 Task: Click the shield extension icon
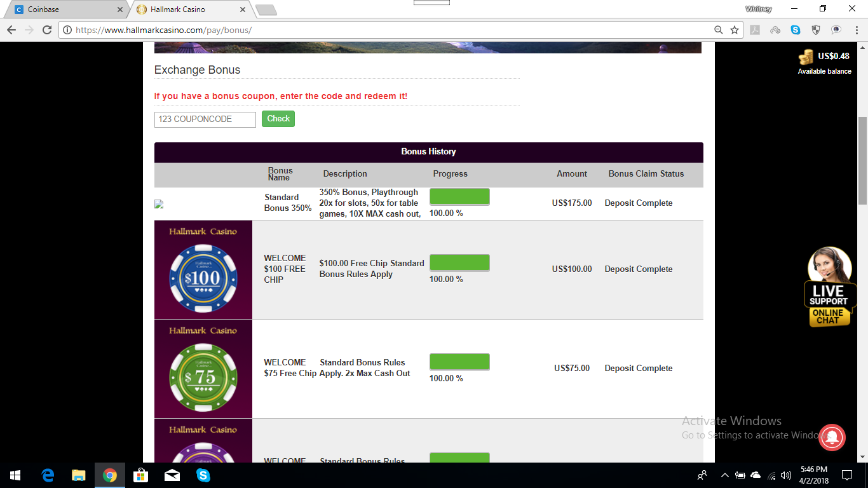coord(816,30)
